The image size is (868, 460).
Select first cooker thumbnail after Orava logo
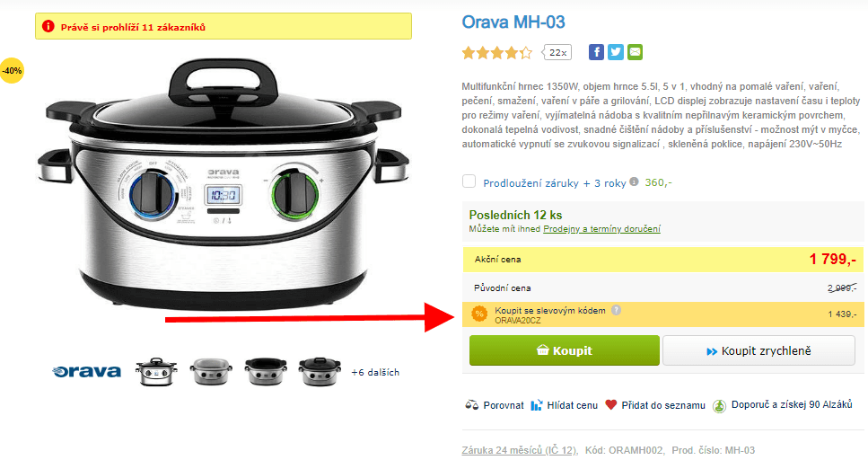point(157,371)
